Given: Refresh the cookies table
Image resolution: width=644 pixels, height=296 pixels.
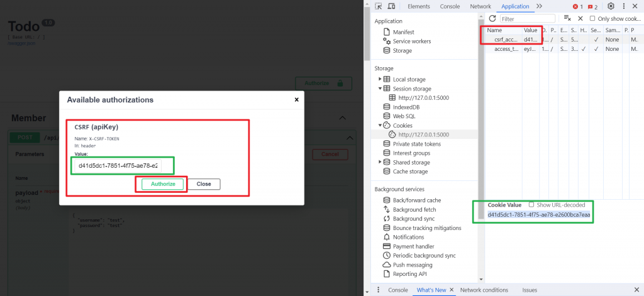Looking at the screenshot, I should (x=492, y=18).
